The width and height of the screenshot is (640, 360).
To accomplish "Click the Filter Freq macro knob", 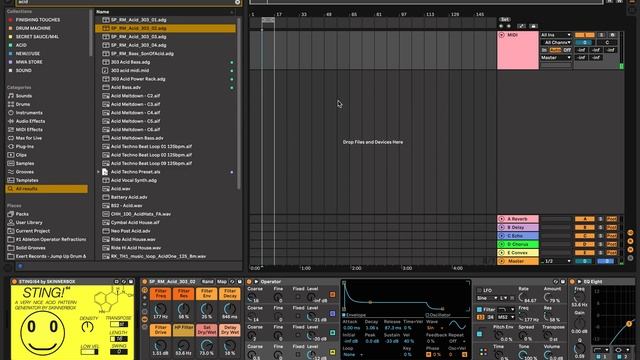I will tap(160, 309).
